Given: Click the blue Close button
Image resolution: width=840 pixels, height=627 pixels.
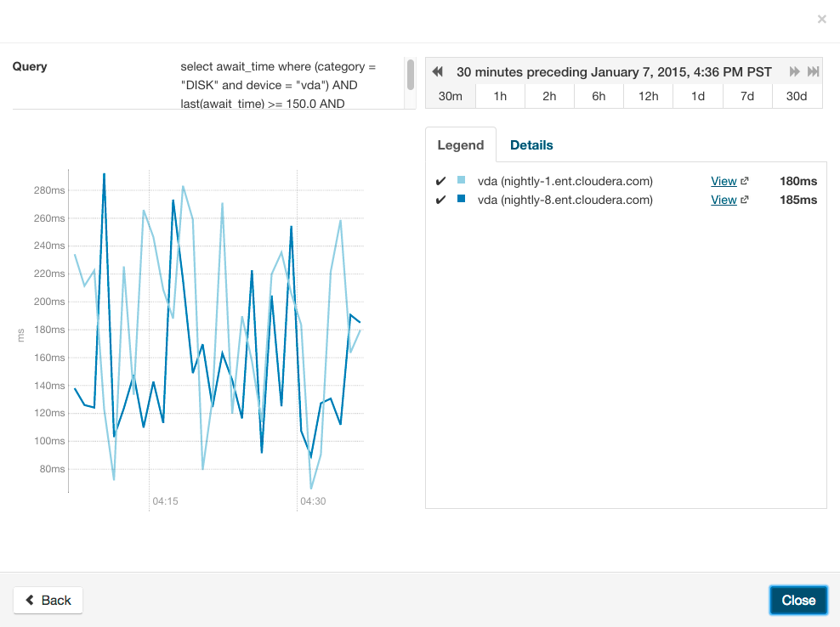Looking at the screenshot, I should pyautogui.click(x=798, y=600).
